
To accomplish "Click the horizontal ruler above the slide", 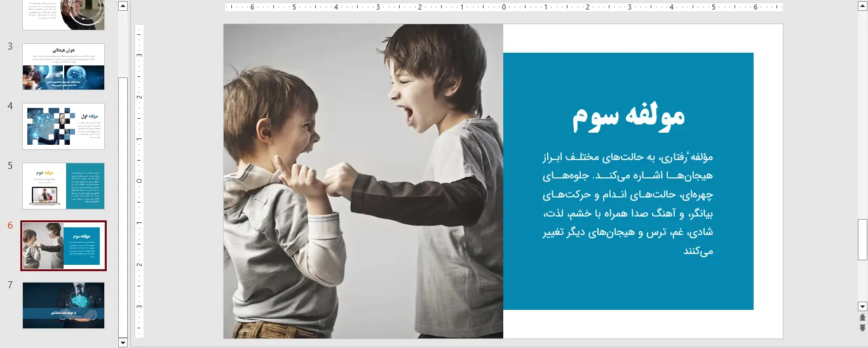I will pos(503,8).
